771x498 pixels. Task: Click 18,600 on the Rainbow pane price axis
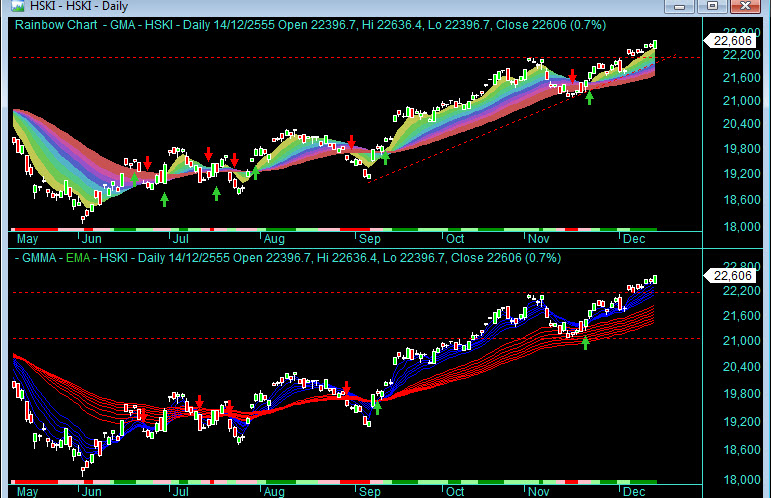(x=741, y=200)
